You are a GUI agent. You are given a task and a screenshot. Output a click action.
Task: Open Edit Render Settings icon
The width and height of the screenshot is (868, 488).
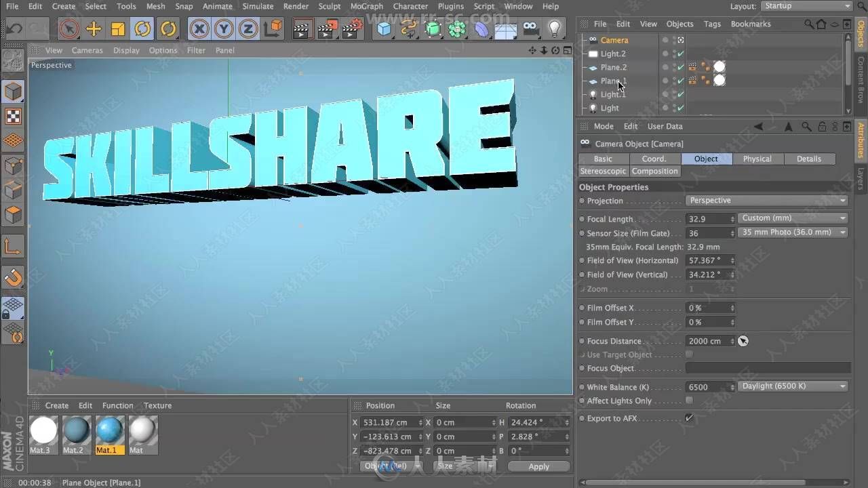tap(352, 29)
